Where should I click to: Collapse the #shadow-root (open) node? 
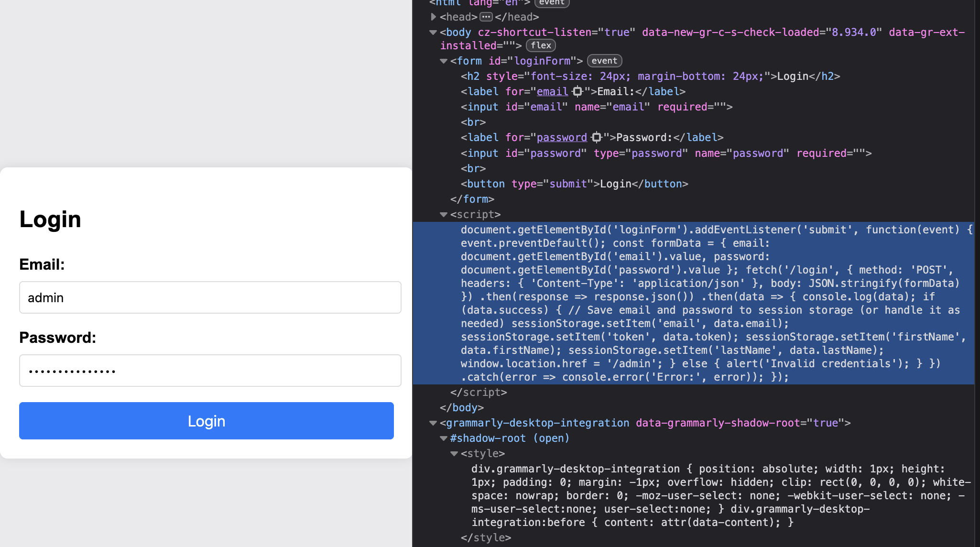tap(444, 438)
